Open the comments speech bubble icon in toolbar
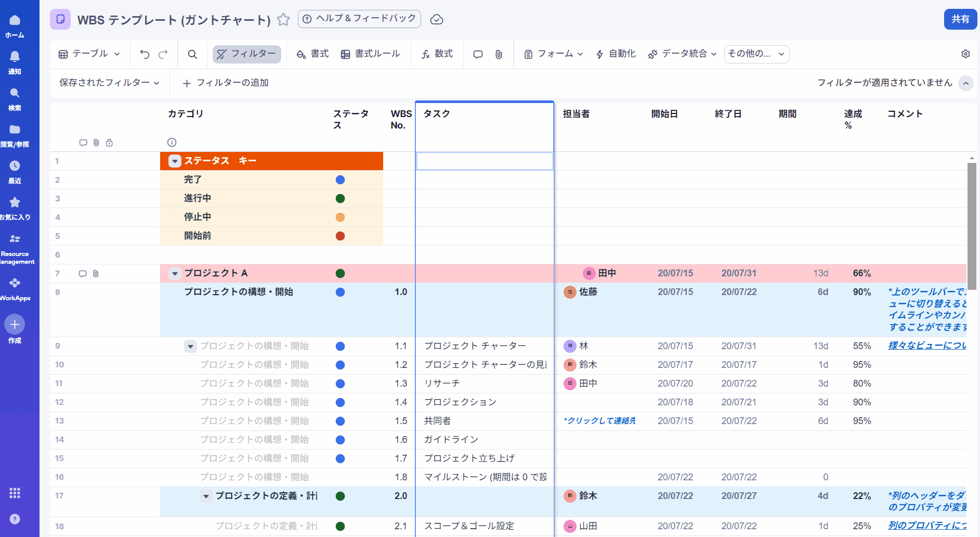 click(478, 54)
